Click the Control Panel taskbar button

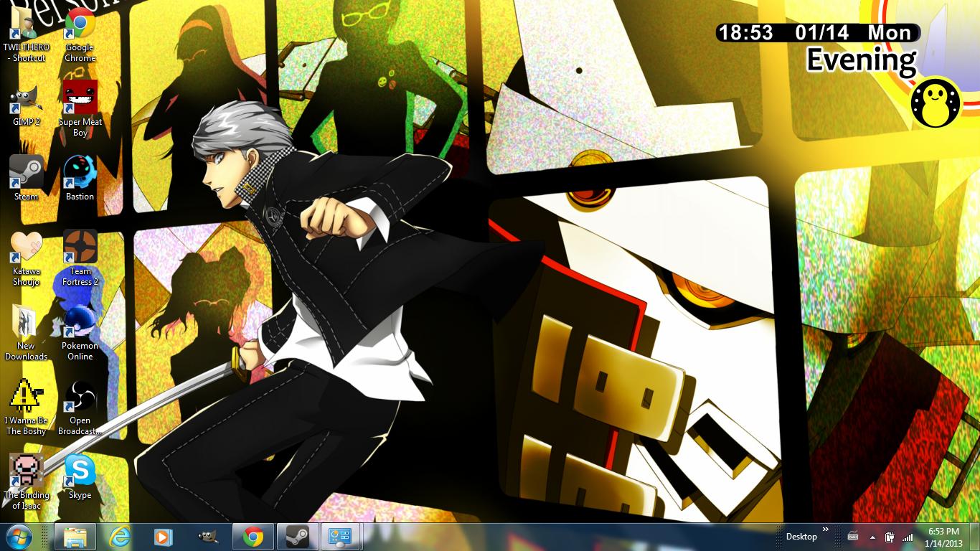coord(339,537)
